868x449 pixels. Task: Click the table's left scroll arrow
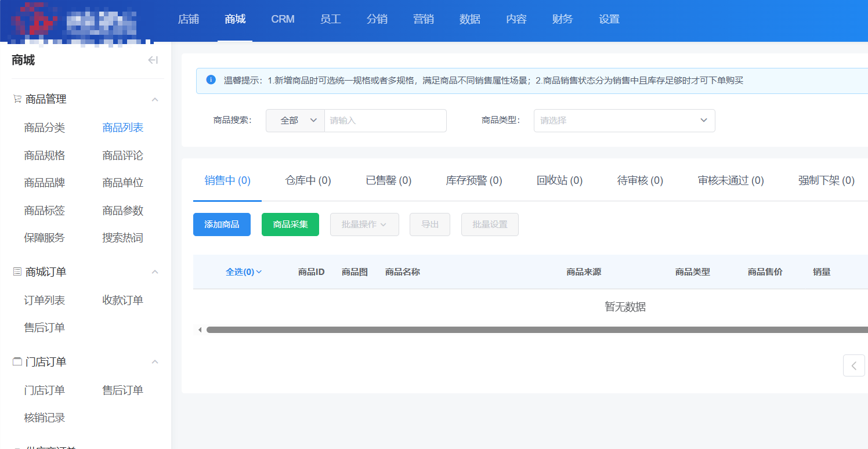pos(200,330)
